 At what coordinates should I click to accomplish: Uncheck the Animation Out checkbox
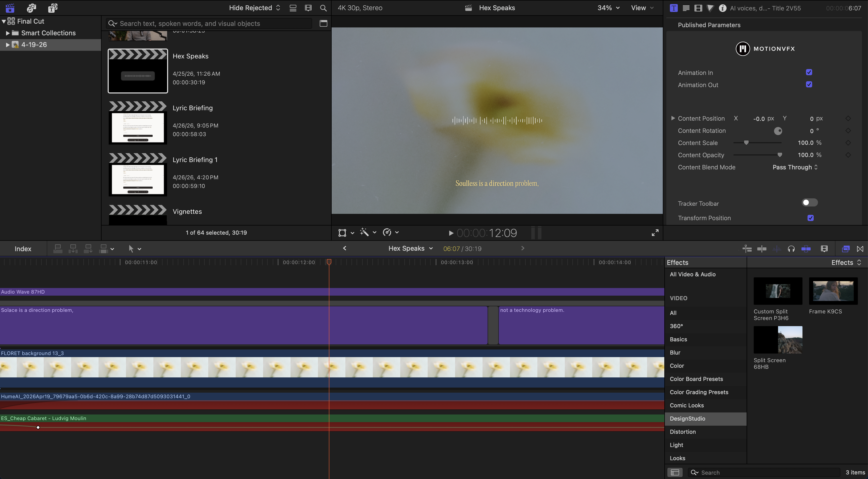tap(809, 84)
